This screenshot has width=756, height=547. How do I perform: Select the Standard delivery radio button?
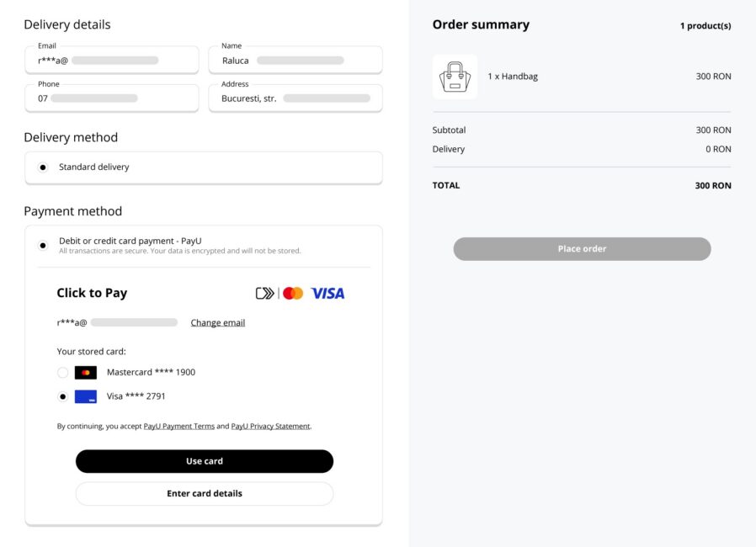43,167
